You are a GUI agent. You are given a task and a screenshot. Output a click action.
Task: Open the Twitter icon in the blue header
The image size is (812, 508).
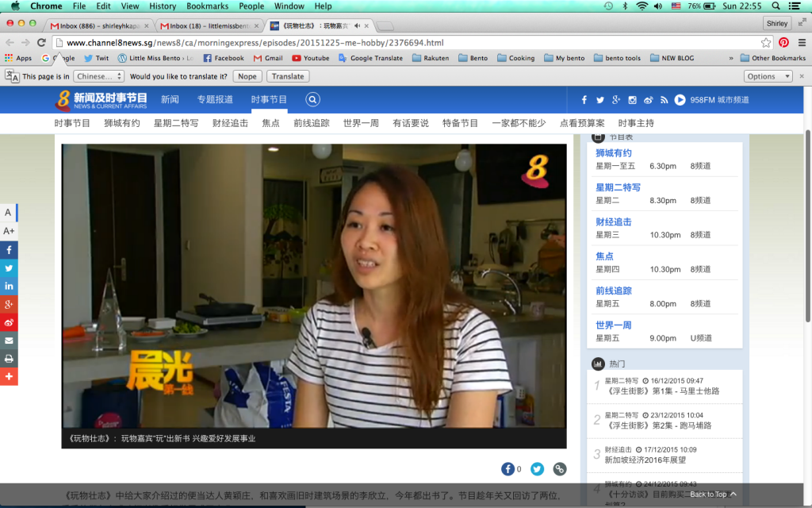pos(599,99)
